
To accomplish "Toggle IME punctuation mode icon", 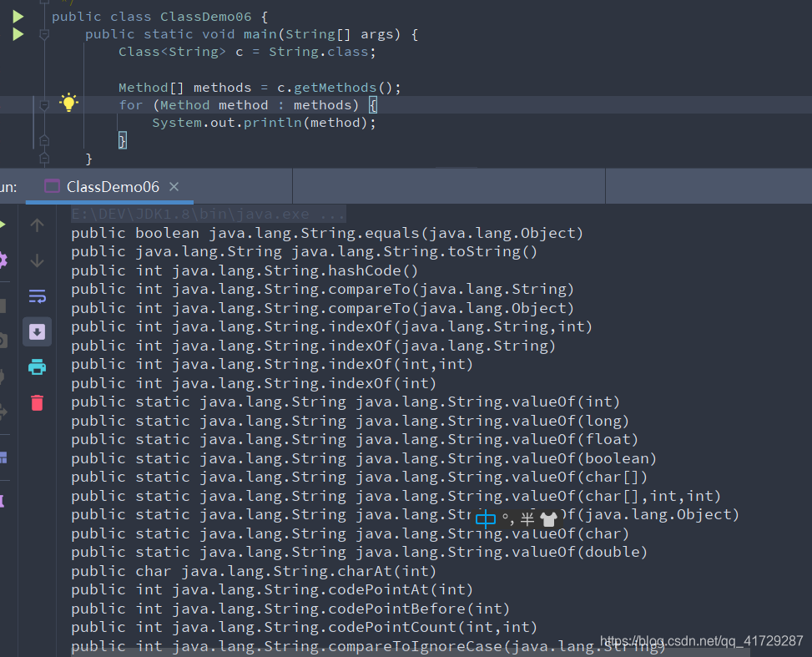I will pos(508,518).
